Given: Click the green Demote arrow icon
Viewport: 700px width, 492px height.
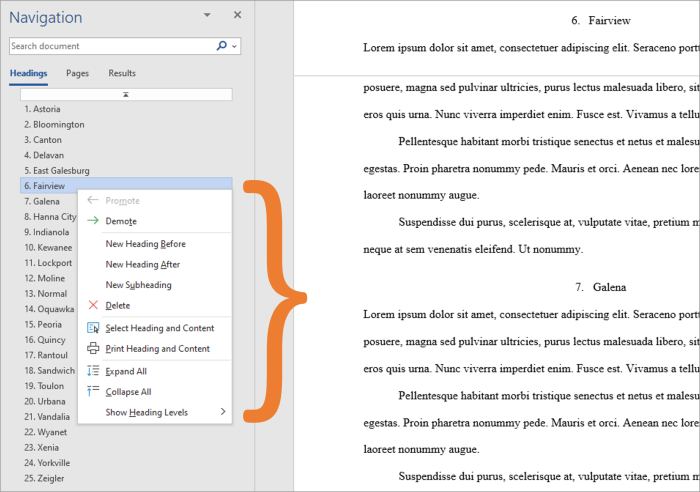Looking at the screenshot, I should [92, 220].
